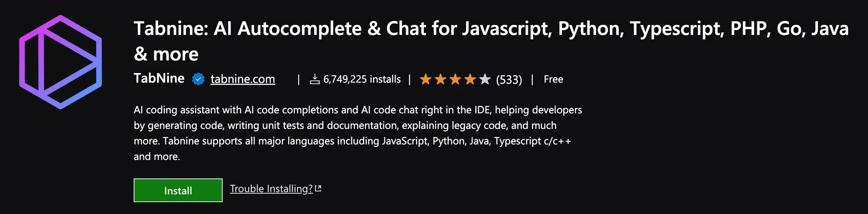Screen dimensions: 868x214
Task: Click the 6,749,225 installs text
Action: click(x=362, y=79)
